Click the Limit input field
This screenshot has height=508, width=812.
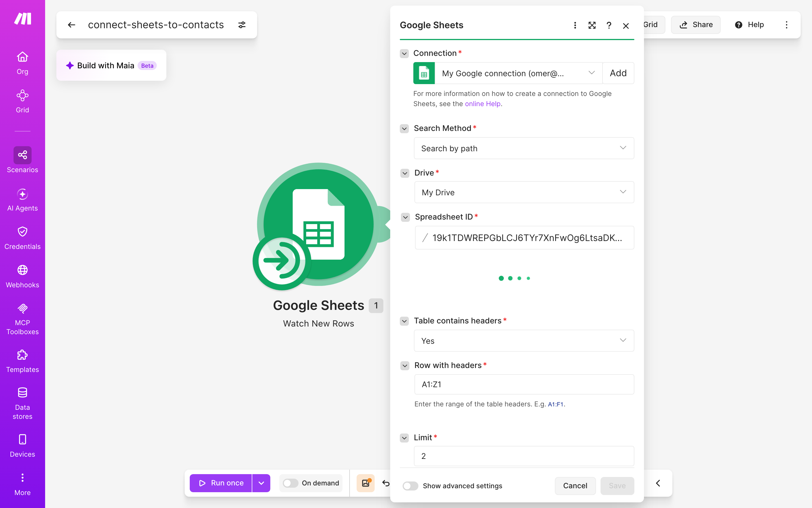[x=524, y=456]
